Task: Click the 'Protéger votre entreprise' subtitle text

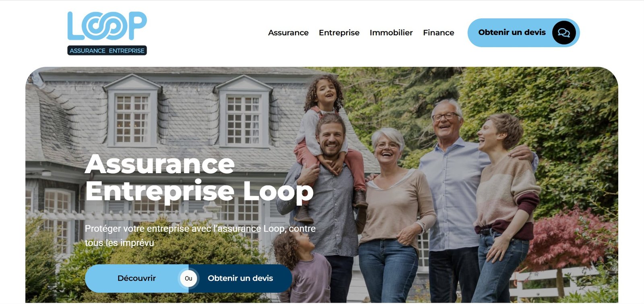Action: (x=200, y=236)
